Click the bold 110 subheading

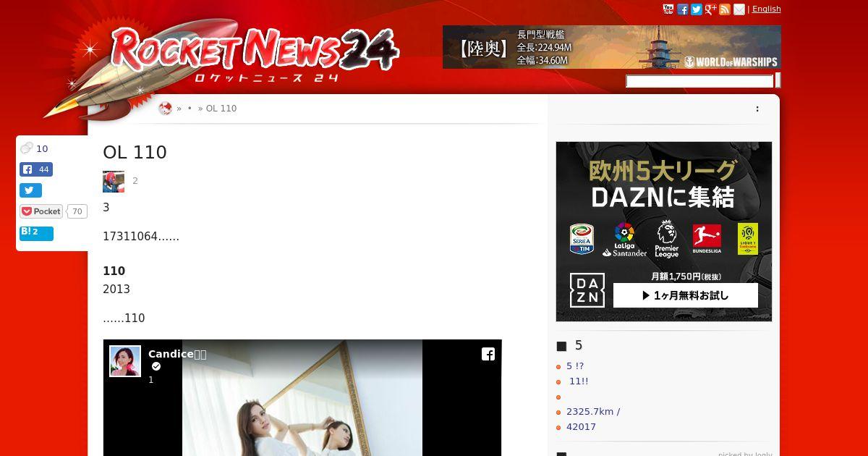click(114, 271)
